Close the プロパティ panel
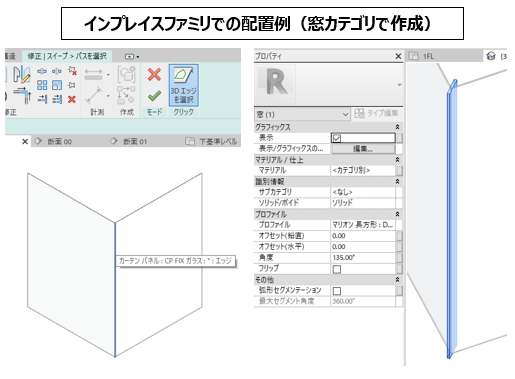 click(x=398, y=56)
